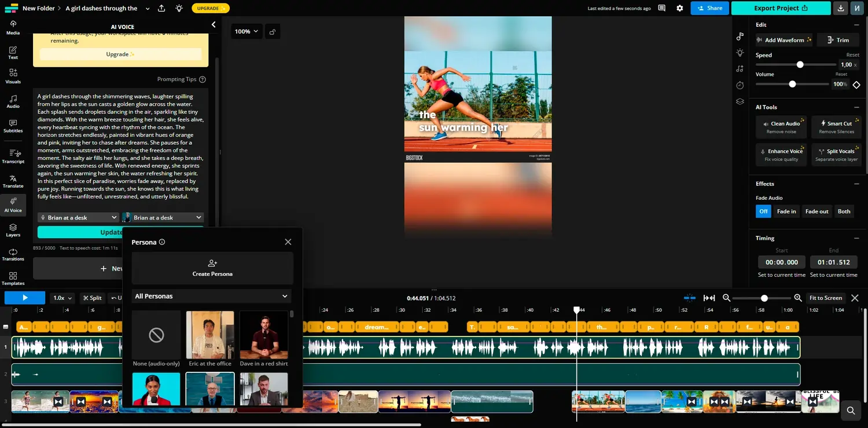
Task: Click the Share button
Action: coord(709,8)
